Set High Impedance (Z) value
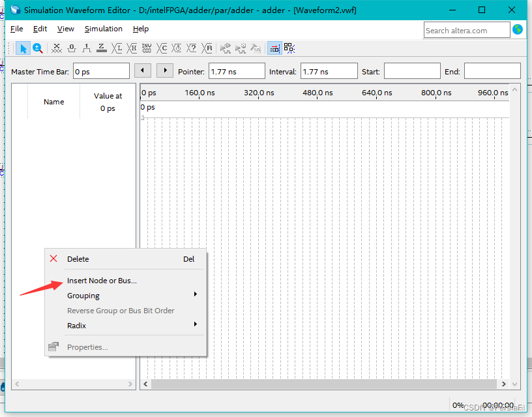Image resolution: width=532 pixels, height=417 pixels. pos(102,48)
